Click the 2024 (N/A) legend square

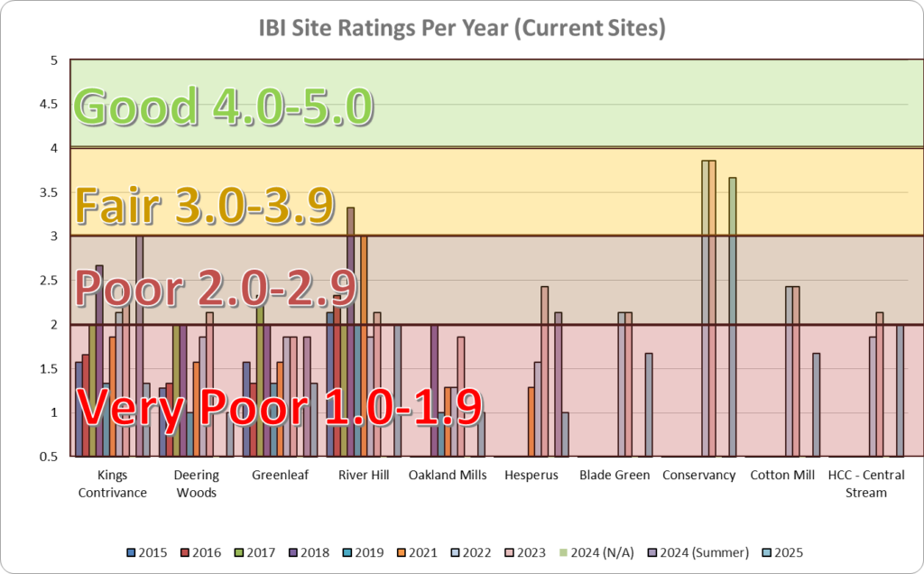pyautogui.click(x=561, y=551)
